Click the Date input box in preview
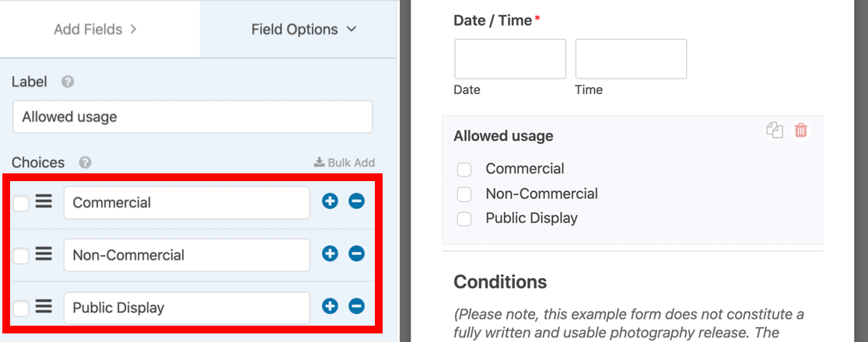Image resolution: width=868 pixels, height=342 pixels. (509, 59)
